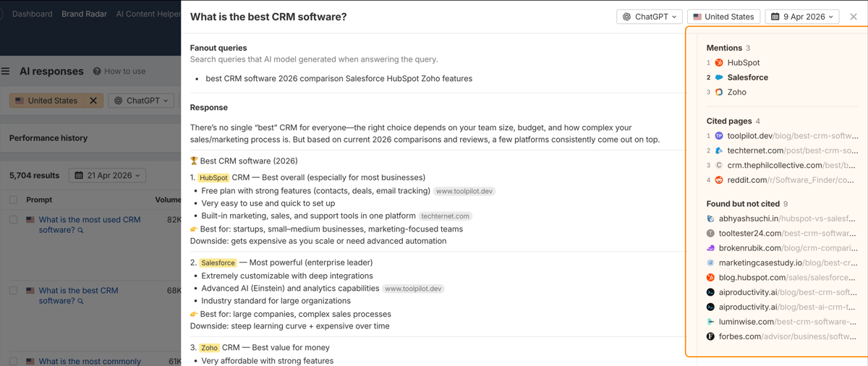This screenshot has height=366, width=868.
Task: Click the techternet.com citation chip in response
Action: (446, 216)
